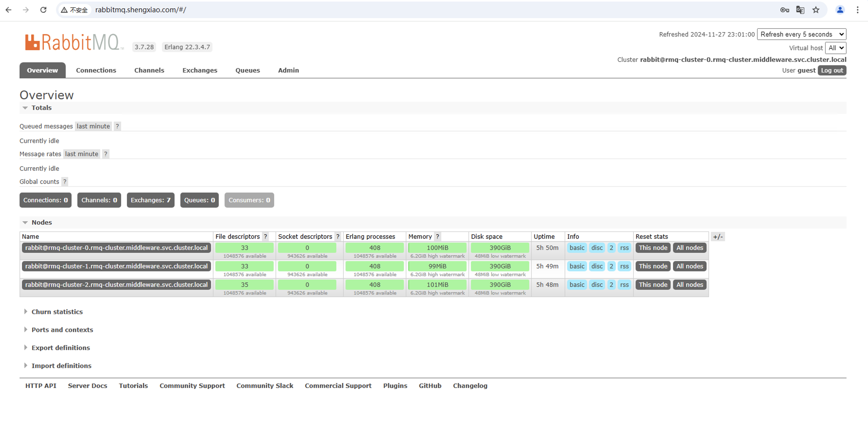The height and width of the screenshot is (441, 868).
Task: Open the saved password key icon
Action: tap(784, 10)
